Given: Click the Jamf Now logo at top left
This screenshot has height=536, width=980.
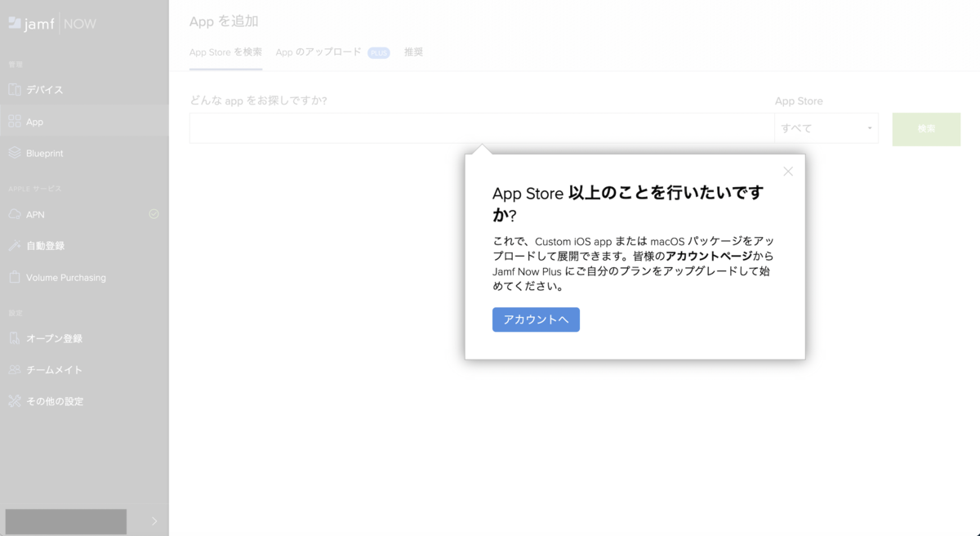Looking at the screenshot, I should [51, 22].
